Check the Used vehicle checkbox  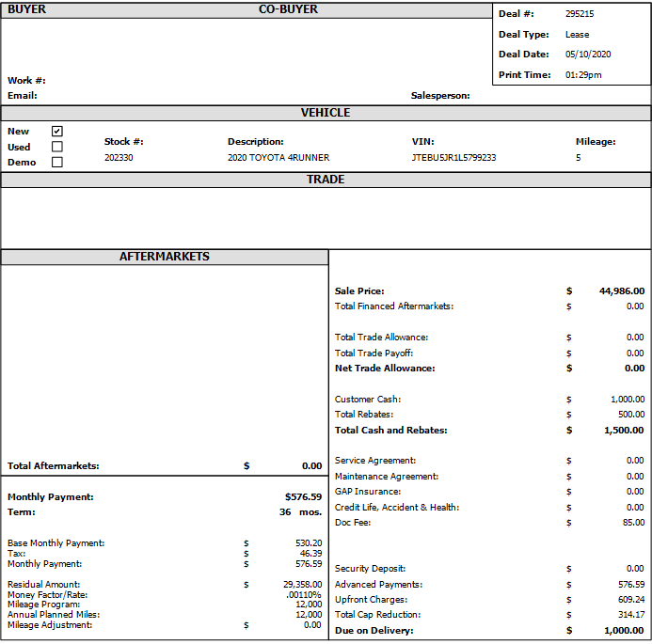click(57, 147)
